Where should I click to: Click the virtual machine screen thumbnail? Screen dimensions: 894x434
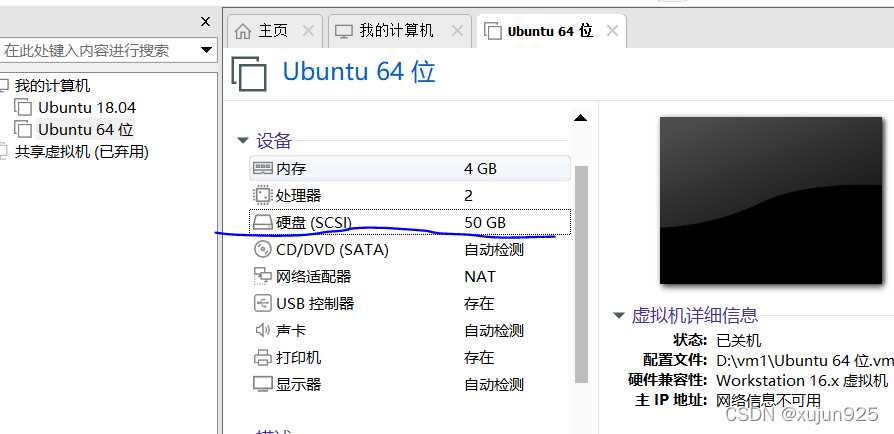click(x=771, y=200)
